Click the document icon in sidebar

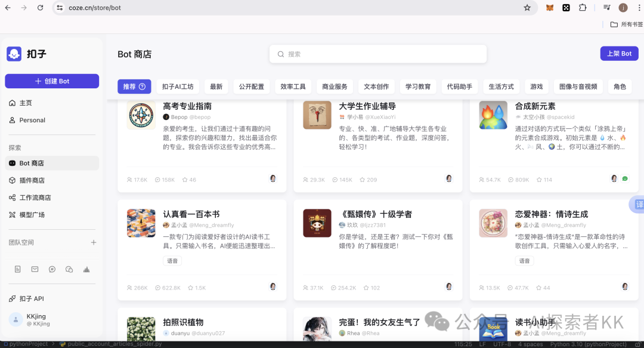pyautogui.click(x=18, y=269)
